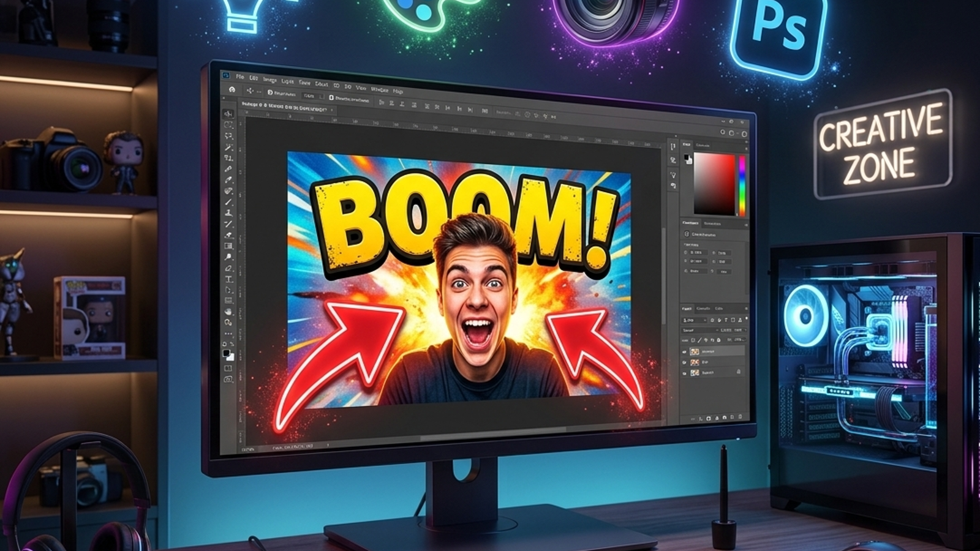Select the Lasso tool

[x=228, y=136]
